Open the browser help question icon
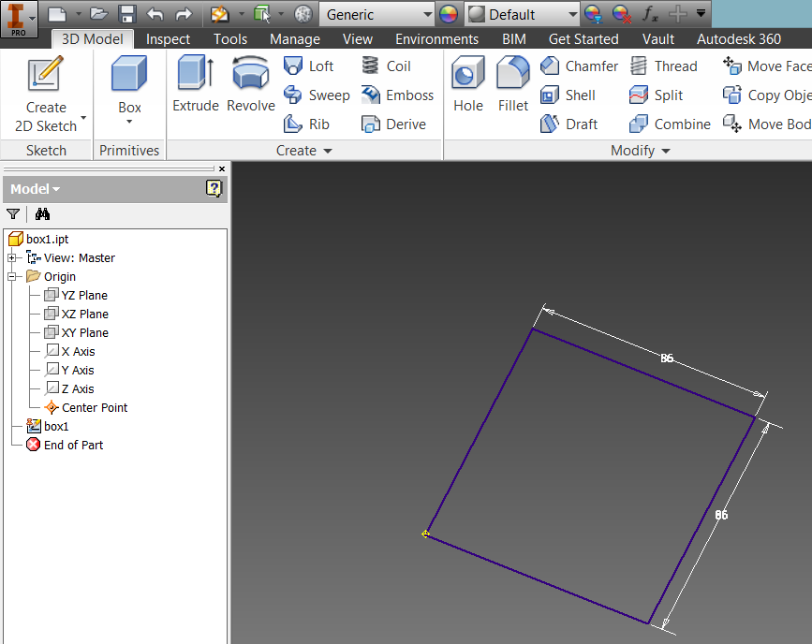This screenshot has width=812, height=644. click(214, 188)
